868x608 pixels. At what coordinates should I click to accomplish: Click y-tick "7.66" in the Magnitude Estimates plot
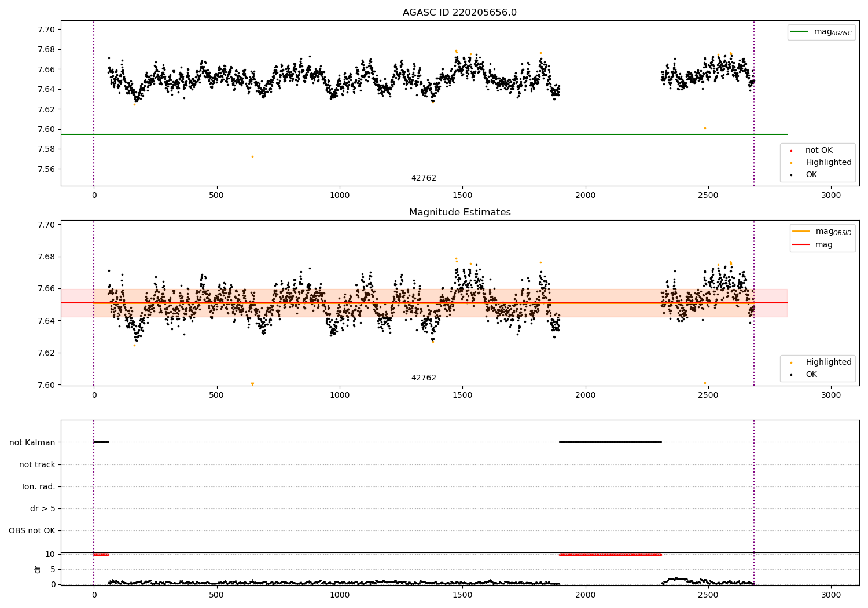pos(46,289)
